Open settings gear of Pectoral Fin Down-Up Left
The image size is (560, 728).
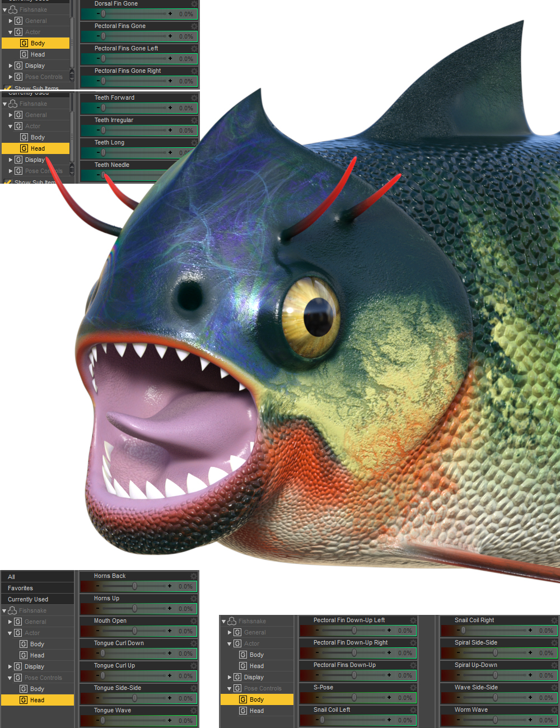tap(413, 620)
